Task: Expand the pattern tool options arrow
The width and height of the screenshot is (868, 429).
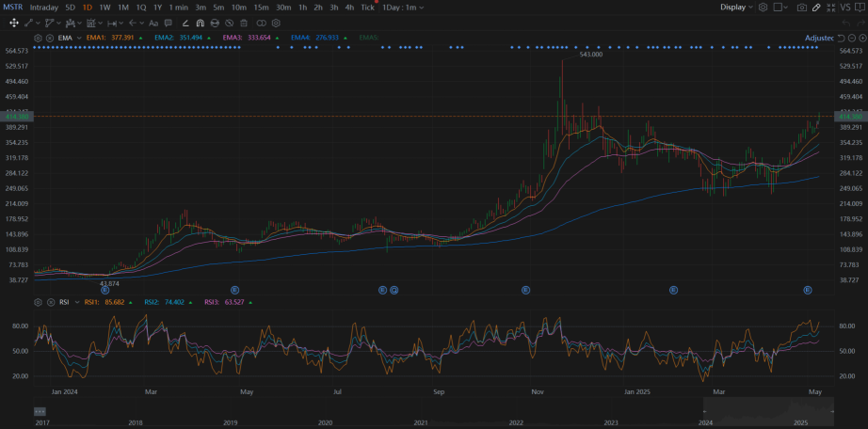Action: (x=80, y=24)
